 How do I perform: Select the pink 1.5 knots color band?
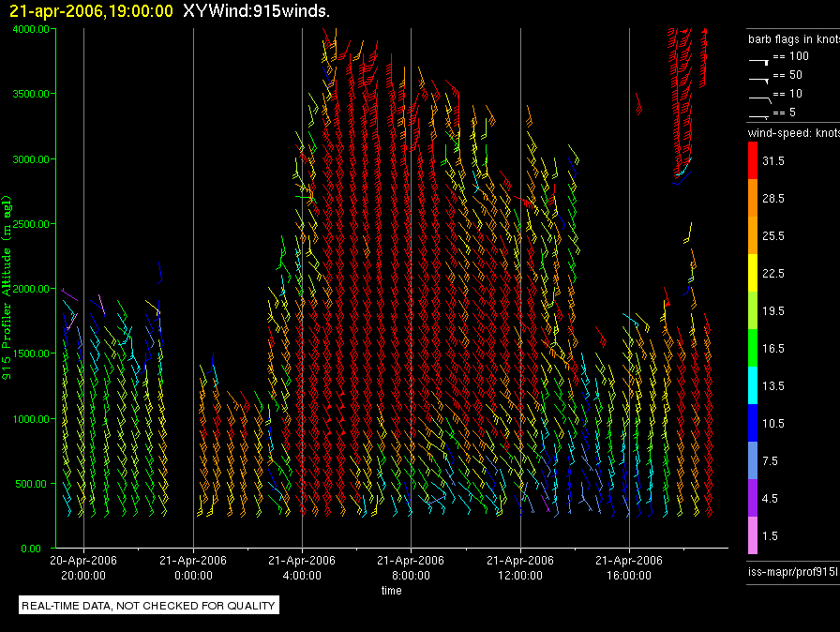click(752, 535)
